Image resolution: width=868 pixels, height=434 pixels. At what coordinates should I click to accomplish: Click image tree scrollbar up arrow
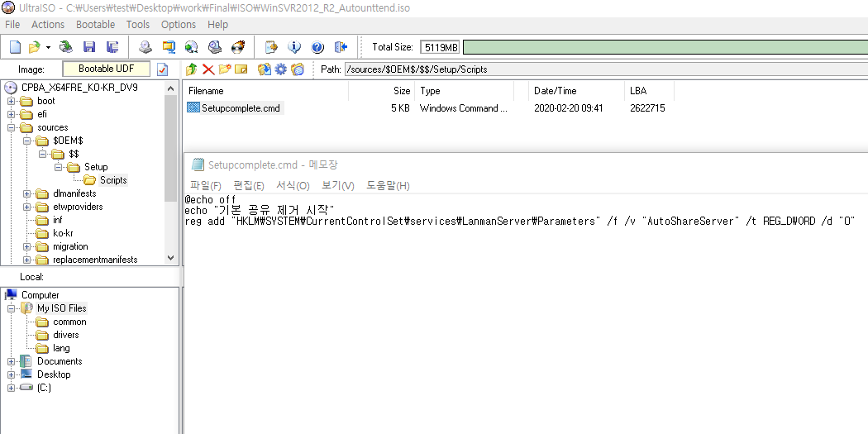tap(170, 87)
